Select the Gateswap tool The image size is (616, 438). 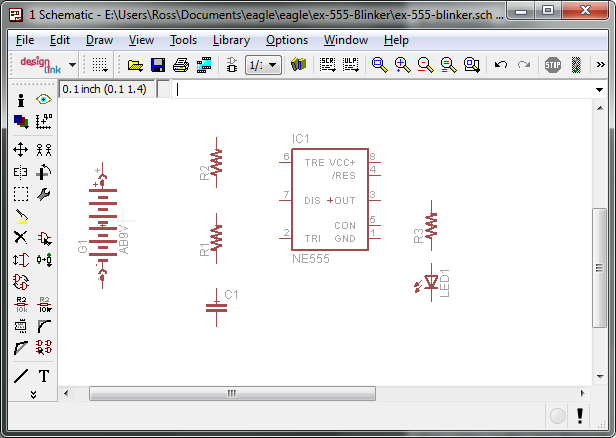pyautogui.click(x=21, y=282)
